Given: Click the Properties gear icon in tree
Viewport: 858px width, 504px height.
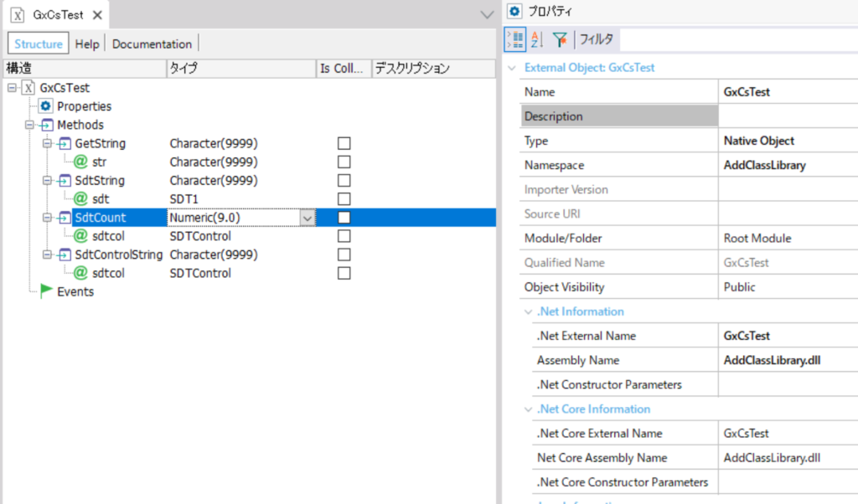Looking at the screenshot, I should click(45, 106).
